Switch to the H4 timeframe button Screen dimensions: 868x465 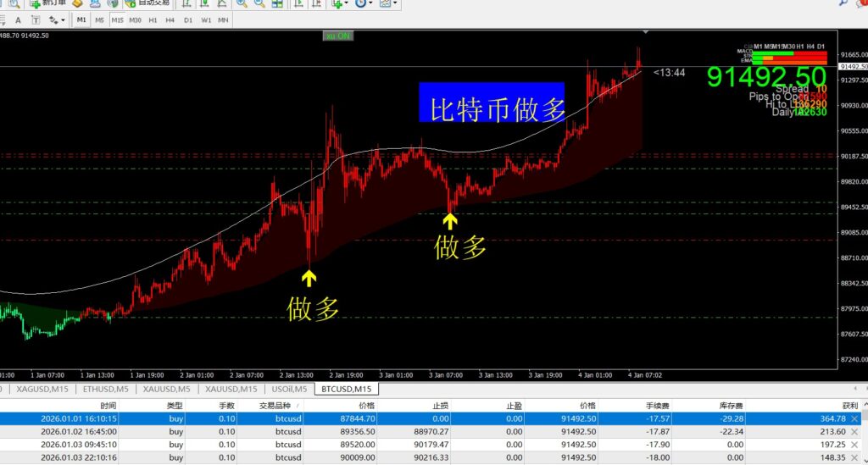pyautogui.click(x=170, y=19)
